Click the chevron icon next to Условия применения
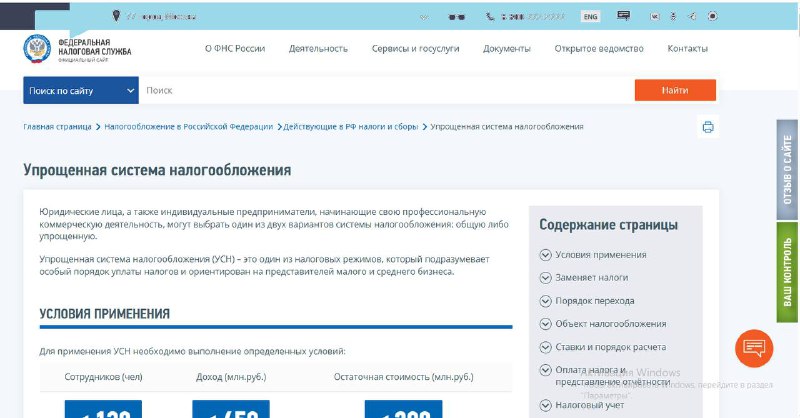The width and height of the screenshot is (800, 418). (545, 254)
